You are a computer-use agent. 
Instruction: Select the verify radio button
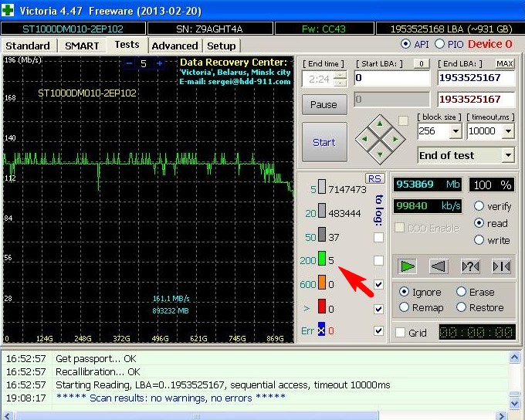pos(479,206)
